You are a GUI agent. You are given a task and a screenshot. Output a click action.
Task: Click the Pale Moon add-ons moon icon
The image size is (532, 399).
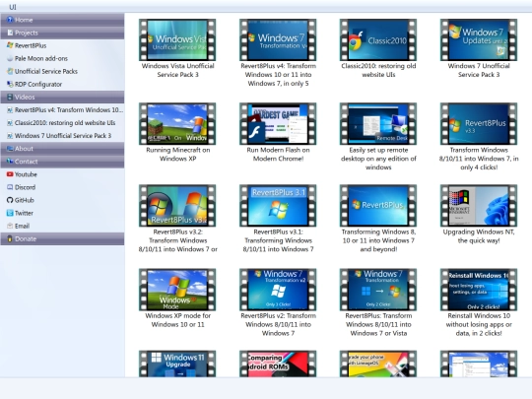pos(10,58)
